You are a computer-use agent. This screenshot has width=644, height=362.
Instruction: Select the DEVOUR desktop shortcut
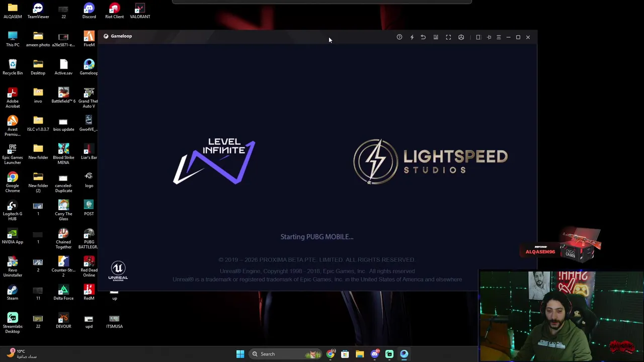(x=63, y=321)
